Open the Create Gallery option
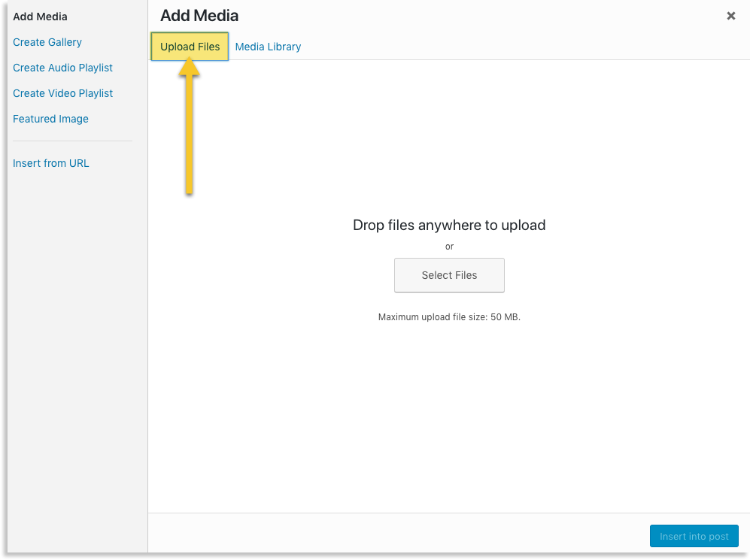750x560 pixels. tap(47, 42)
